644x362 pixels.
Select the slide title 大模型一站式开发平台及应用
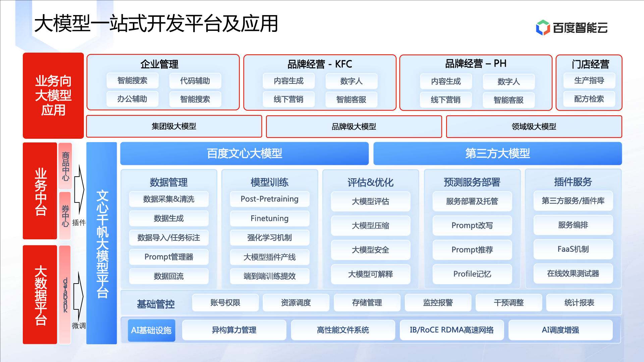pyautogui.click(x=156, y=23)
